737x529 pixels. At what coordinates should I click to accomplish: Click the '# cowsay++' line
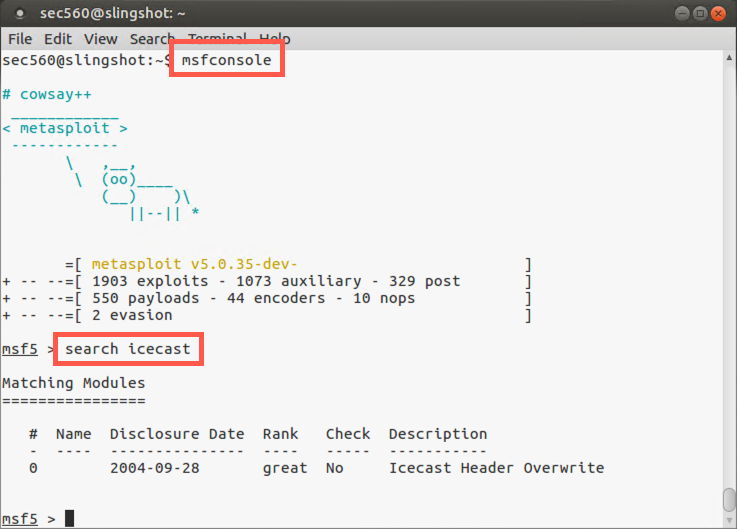[47, 95]
